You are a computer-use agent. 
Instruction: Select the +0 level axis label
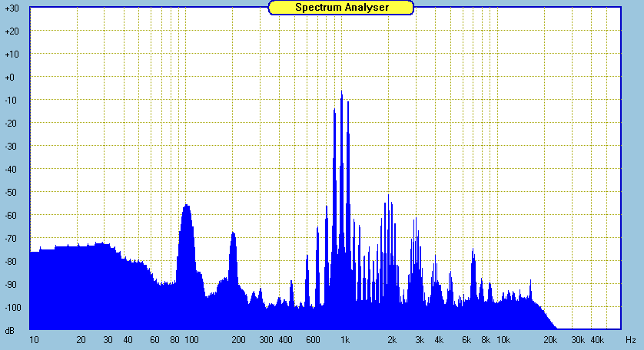pos(12,77)
